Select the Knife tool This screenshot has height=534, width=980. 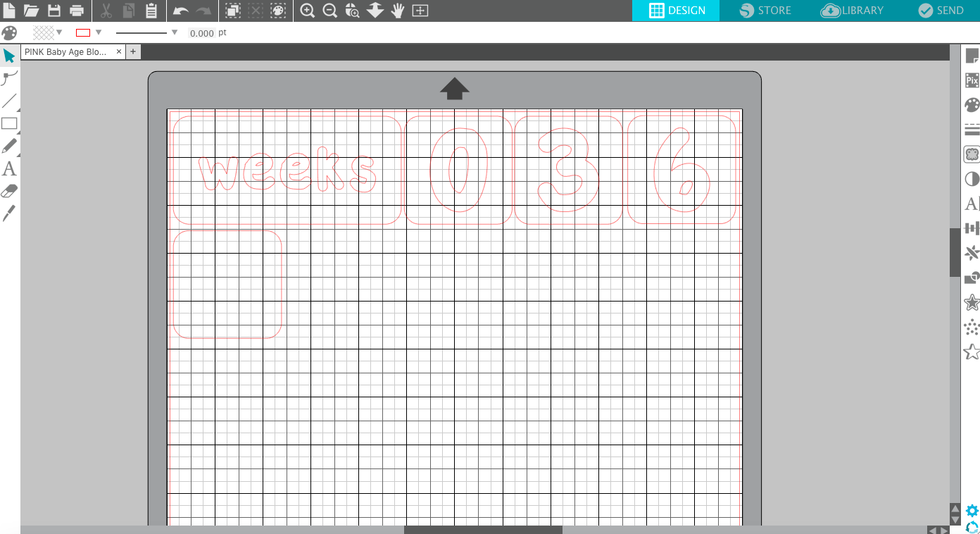pyautogui.click(x=9, y=213)
